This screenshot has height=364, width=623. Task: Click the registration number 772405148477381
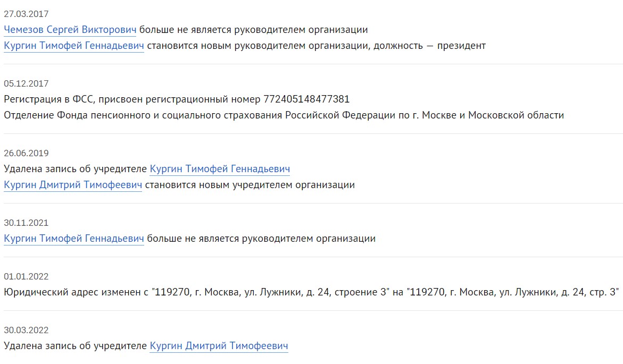[306, 99]
